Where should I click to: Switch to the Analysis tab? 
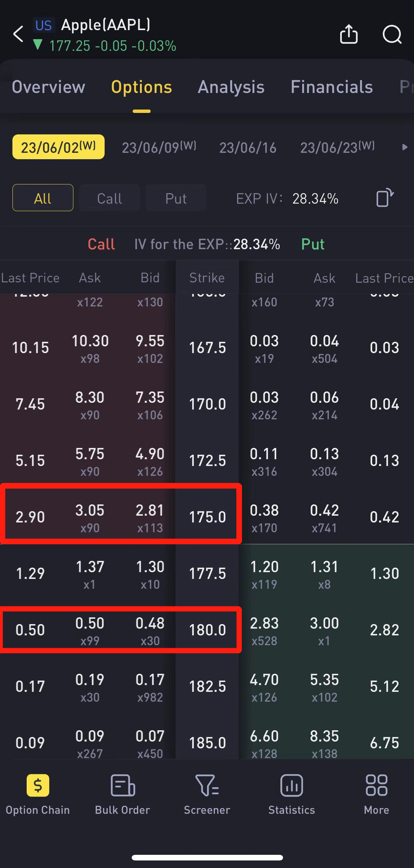tap(231, 87)
